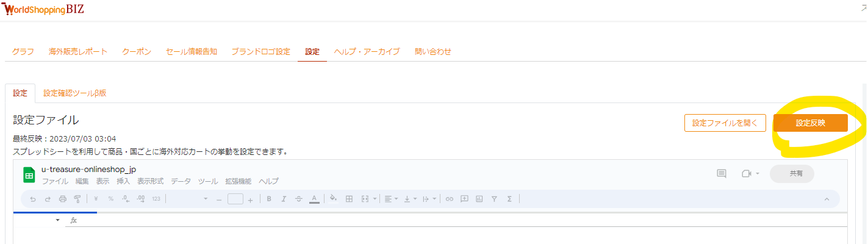Select the paint format roller icon
The height and width of the screenshot is (244, 868).
pyautogui.click(x=77, y=199)
